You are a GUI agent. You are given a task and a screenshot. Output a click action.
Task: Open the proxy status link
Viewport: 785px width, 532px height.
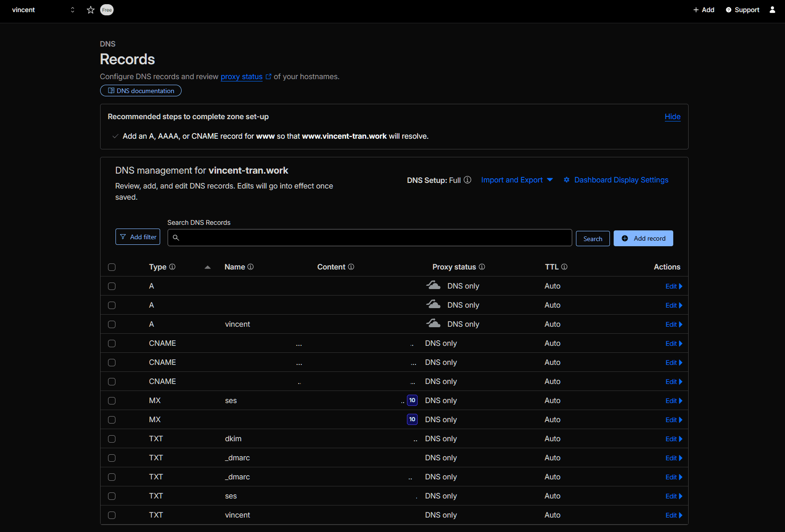[x=241, y=76]
